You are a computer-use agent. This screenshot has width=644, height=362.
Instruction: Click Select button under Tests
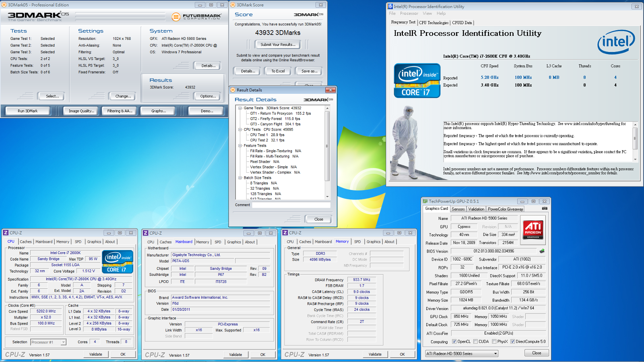(52, 96)
